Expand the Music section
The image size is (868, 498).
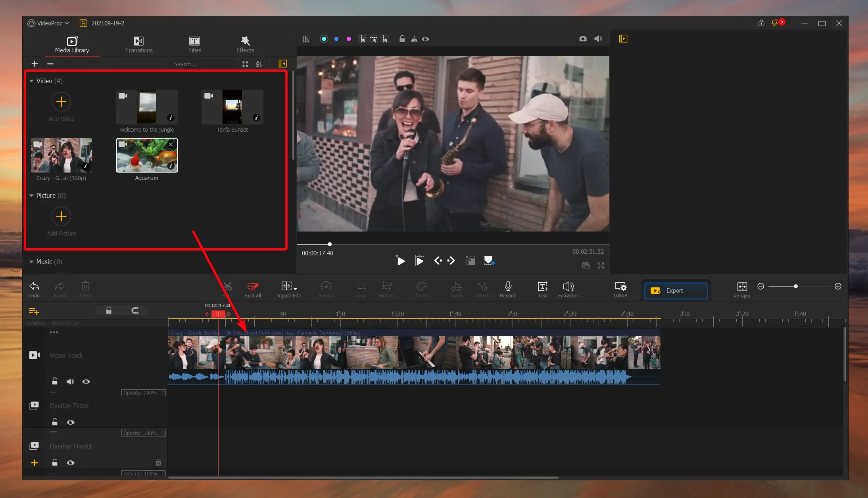pyautogui.click(x=31, y=262)
